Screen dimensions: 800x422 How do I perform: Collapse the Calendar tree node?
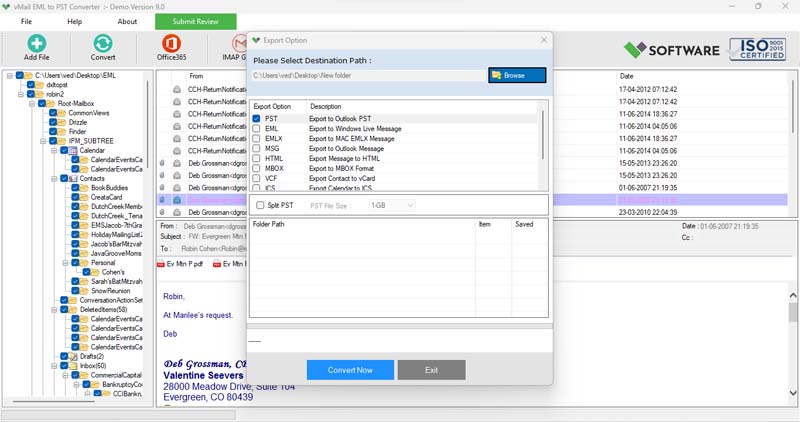click(55, 151)
